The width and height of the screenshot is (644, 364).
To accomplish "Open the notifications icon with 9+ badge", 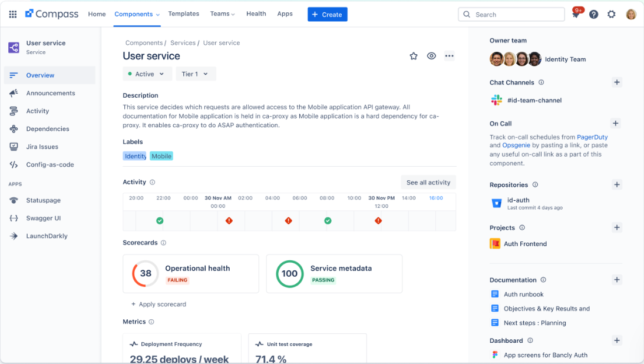I will (576, 14).
